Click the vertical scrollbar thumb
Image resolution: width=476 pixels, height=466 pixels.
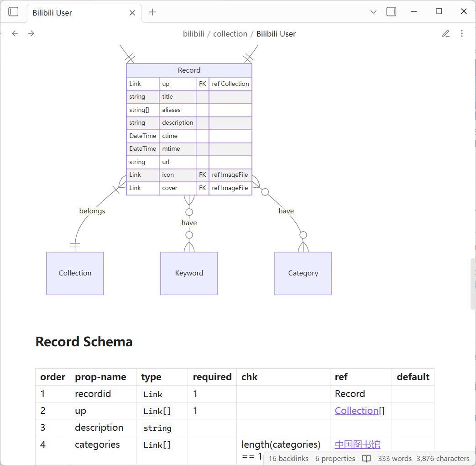point(472,284)
